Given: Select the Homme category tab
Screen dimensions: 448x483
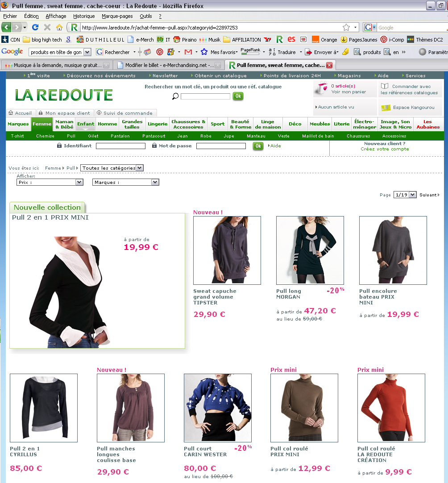Looking at the screenshot, I should click(108, 124).
